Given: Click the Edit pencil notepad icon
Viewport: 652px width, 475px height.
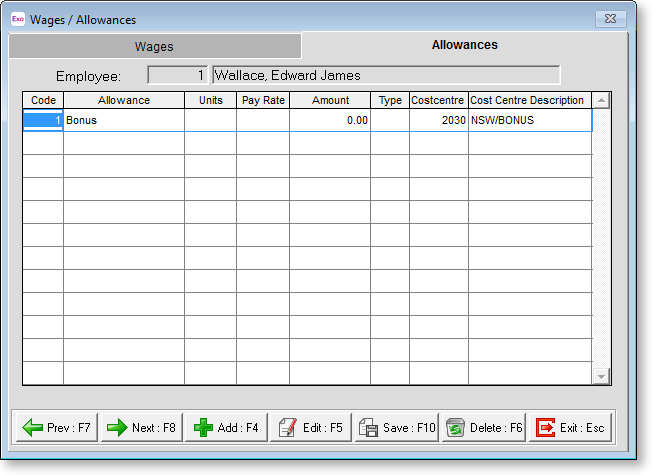Looking at the screenshot, I should [x=287, y=427].
